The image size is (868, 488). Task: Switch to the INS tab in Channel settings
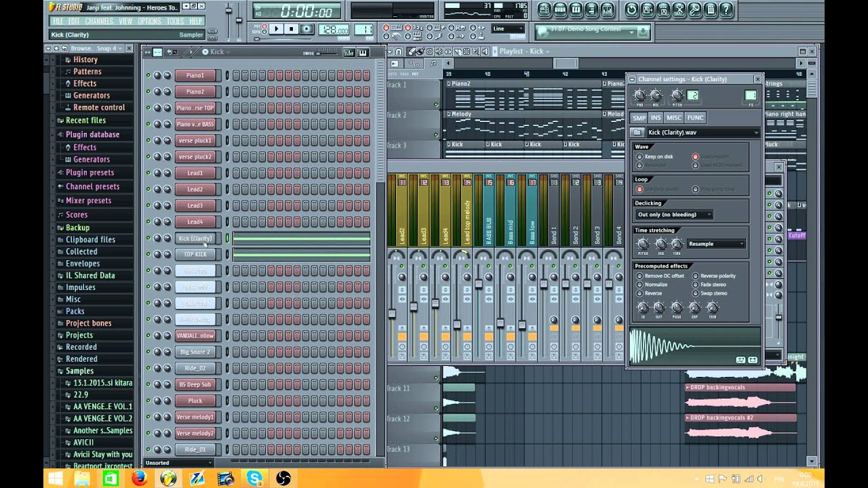(656, 118)
